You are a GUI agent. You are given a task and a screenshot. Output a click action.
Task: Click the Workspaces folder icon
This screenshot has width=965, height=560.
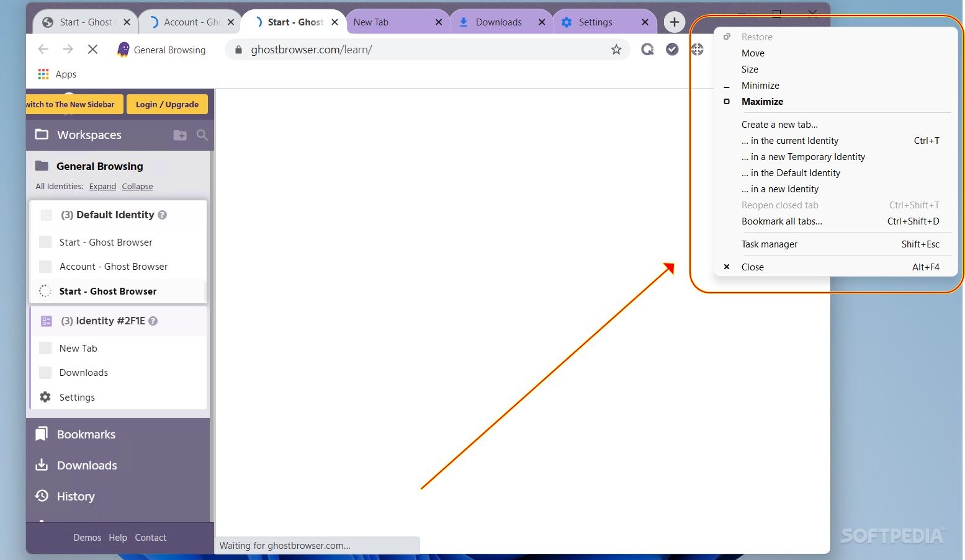tap(42, 135)
